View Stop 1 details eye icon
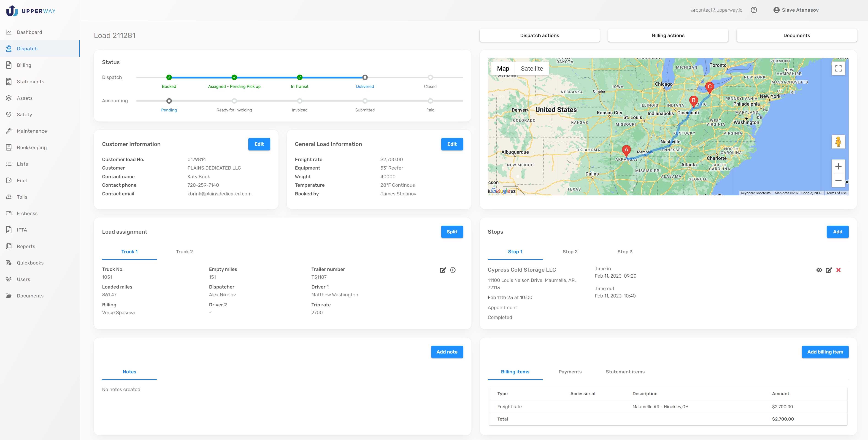The image size is (868, 440). pyautogui.click(x=819, y=270)
